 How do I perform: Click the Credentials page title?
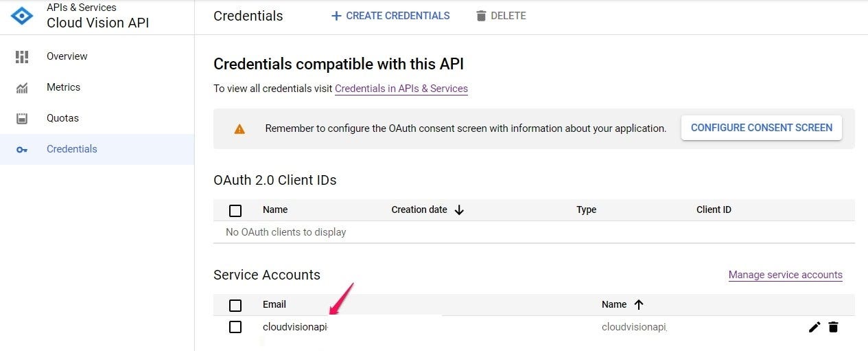point(248,16)
